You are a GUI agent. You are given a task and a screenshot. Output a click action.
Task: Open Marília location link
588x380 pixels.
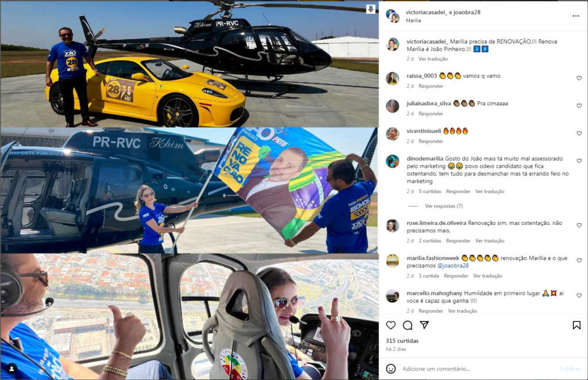coord(413,21)
